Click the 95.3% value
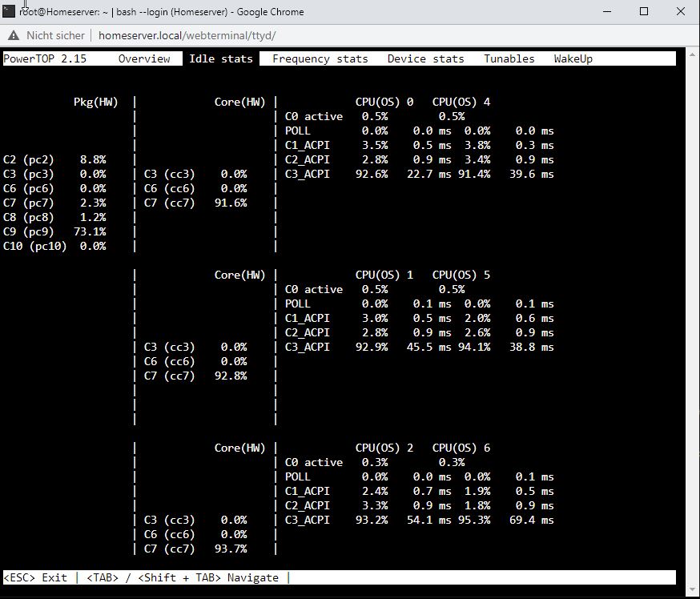 (474, 520)
